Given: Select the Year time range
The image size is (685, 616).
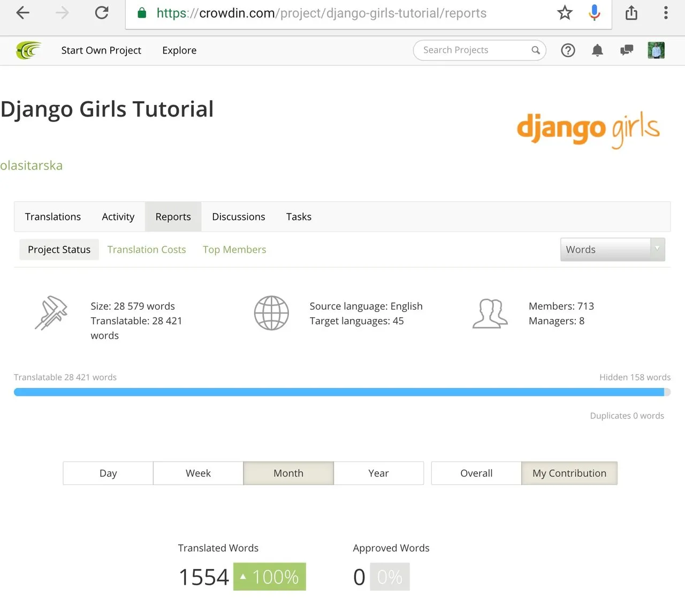Looking at the screenshot, I should tap(379, 473).
